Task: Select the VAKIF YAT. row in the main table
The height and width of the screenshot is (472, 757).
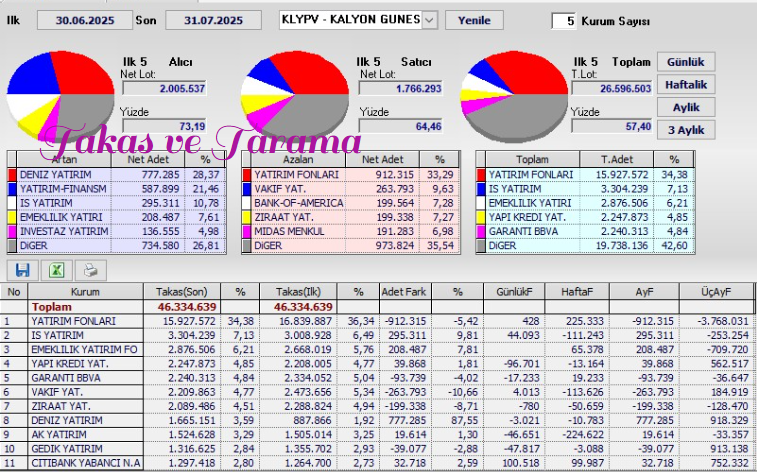Action: pyautogui.click(x=377, y=392)
